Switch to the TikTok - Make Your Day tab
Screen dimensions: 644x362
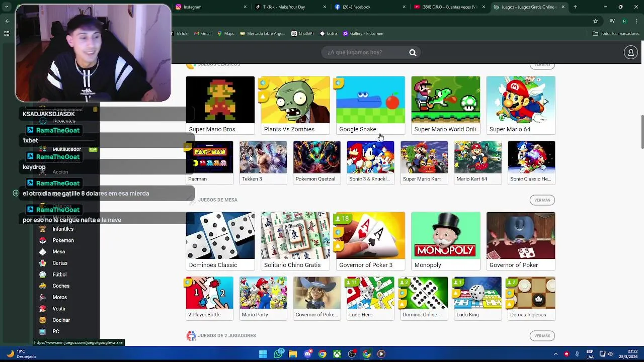click(x=291, y=7)
